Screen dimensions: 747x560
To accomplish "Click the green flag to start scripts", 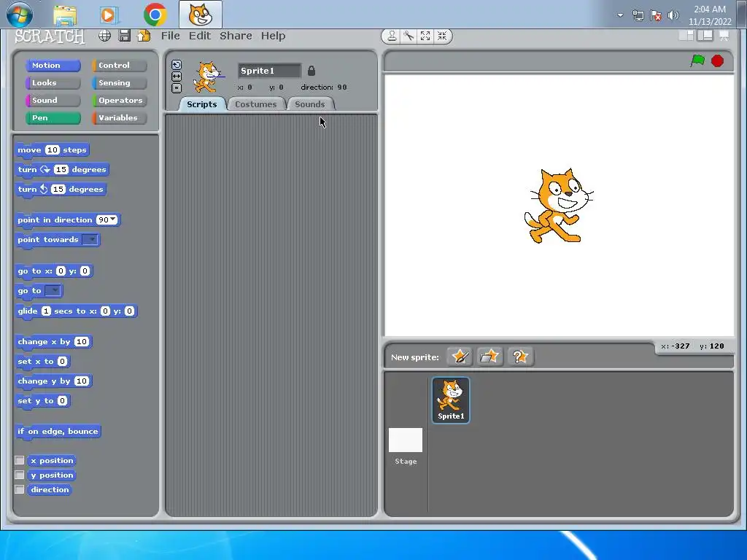I will tap(697, 61).
